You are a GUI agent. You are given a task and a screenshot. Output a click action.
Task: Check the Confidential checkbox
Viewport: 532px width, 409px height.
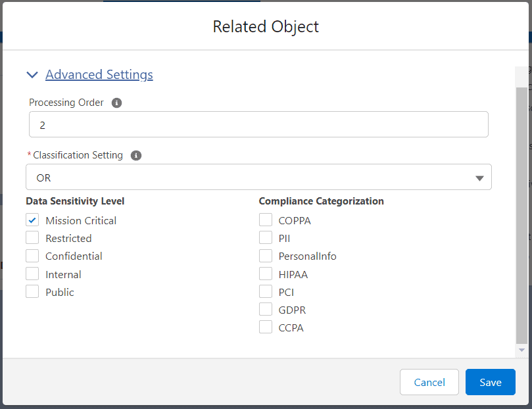tap(32, 256)
